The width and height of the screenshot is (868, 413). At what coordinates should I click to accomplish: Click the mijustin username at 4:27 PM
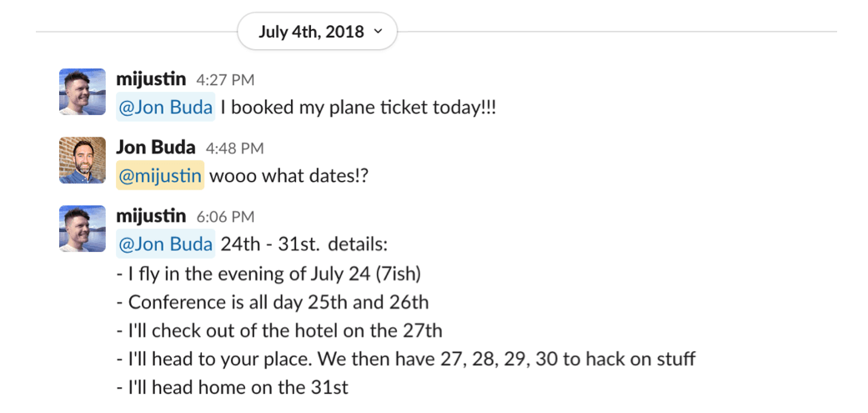tap(151, 80)
